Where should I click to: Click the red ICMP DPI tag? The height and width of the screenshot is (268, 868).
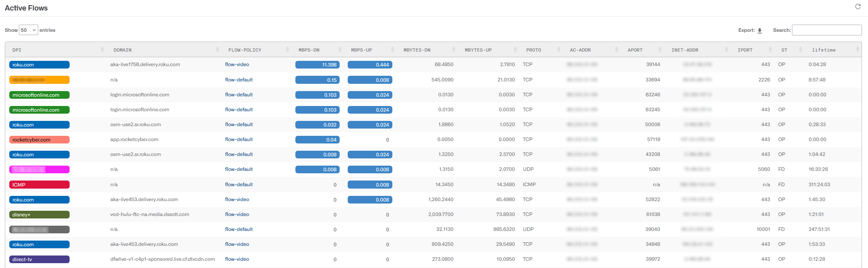(39, 185)
